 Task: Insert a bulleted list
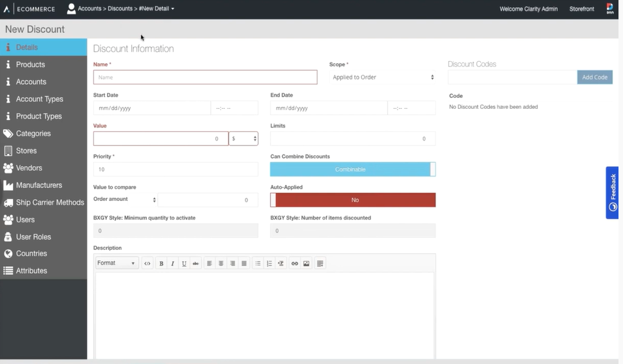tap(258, 263)
